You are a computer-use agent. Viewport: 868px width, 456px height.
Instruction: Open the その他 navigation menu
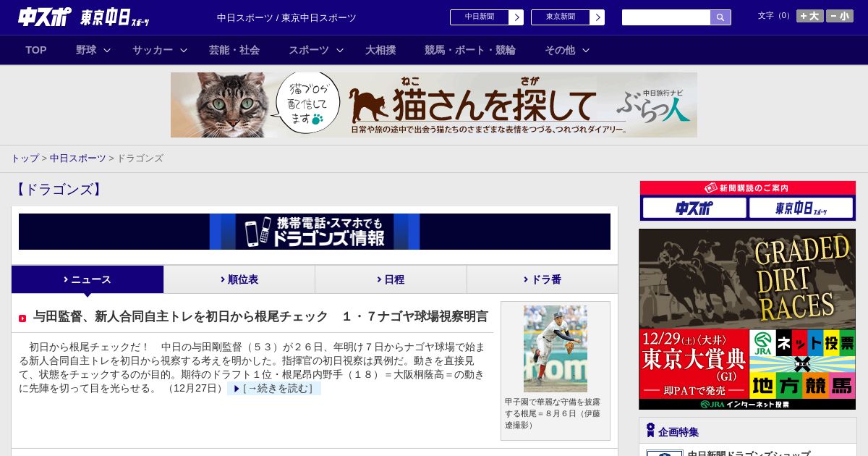[560, 50]
